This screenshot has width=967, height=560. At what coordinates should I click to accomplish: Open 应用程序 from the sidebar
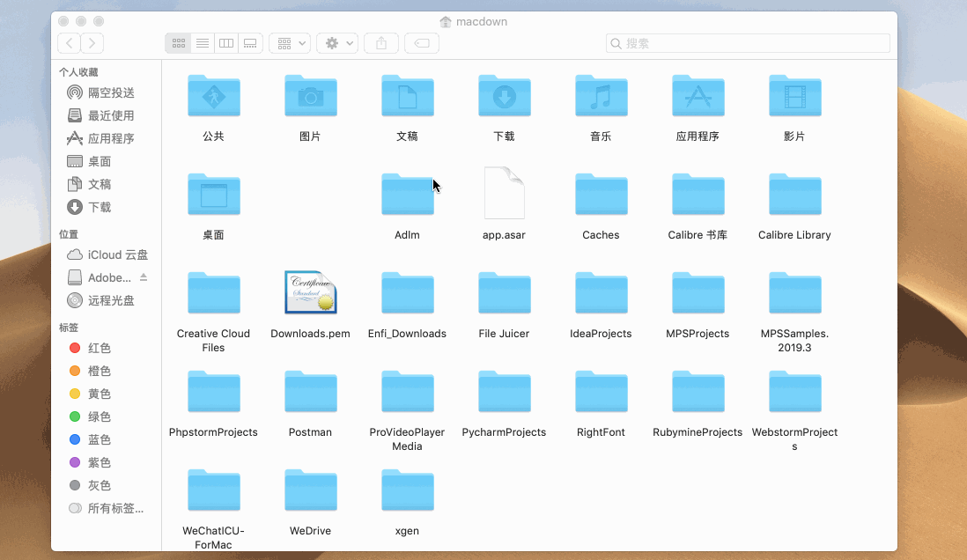point(100,138)
